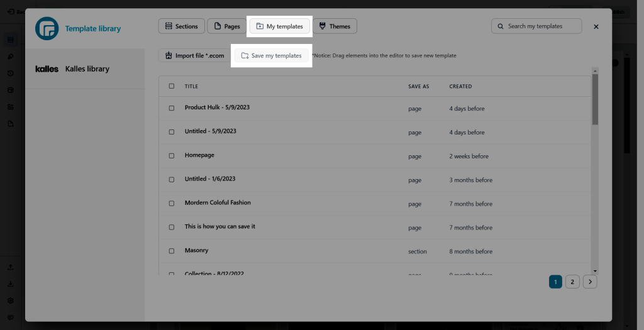Screen dimensions: 644x330
Task: Open the Sections tab
Action: (181, 26)
